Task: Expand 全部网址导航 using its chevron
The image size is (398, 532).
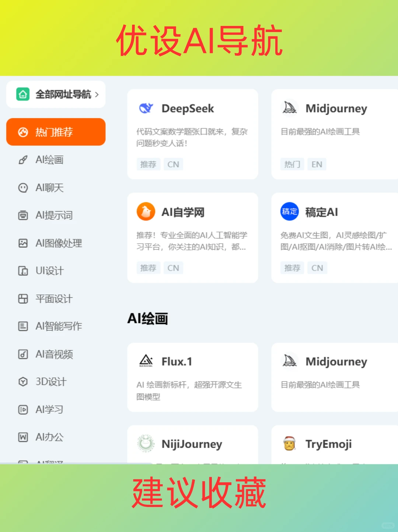Action: (x=98, y=95)
